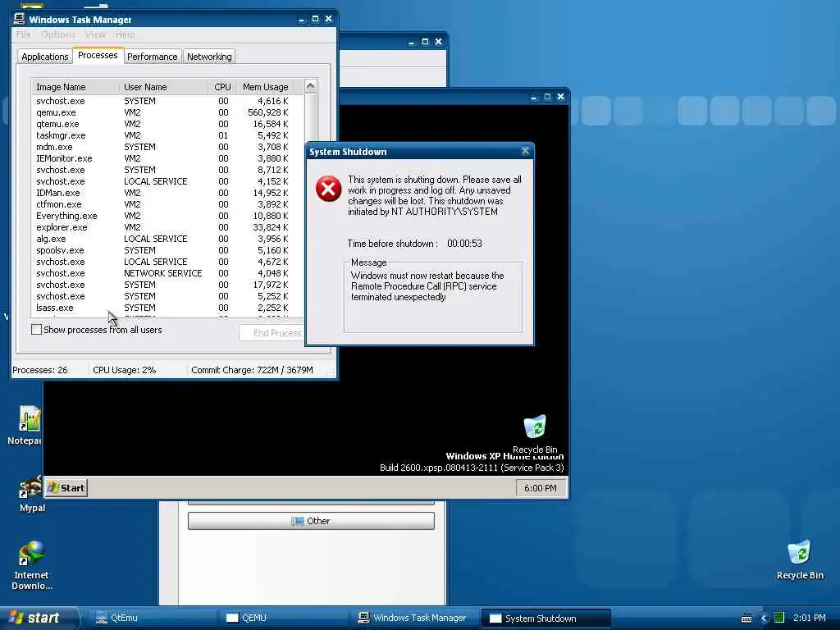Select the spoolsv.exe process row
Viewport: 840px width, 630px height.
click(167, 250)
